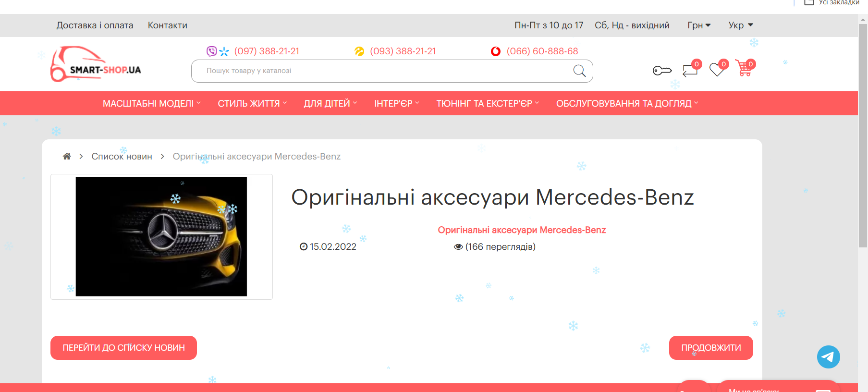The width and height of the screenshot is (868, 392).
Task: Expand the СТИЛЬ ЖИТТЯ menu
Action: tap(252, 103)
